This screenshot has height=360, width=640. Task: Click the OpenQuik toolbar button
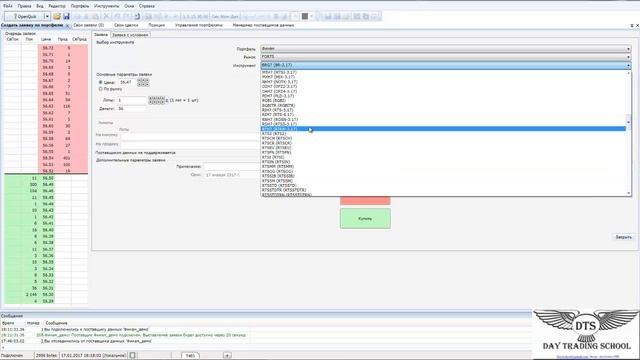click(x=24, y=16)
